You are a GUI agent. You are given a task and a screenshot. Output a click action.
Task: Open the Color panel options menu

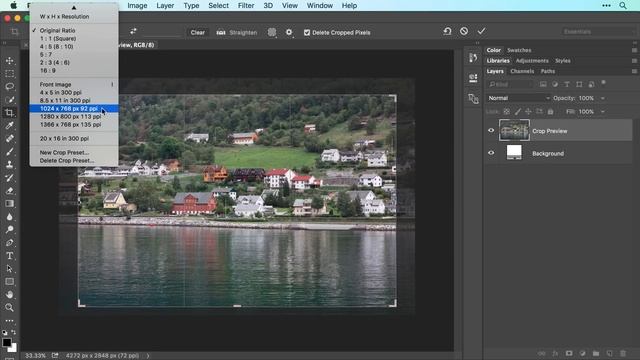tap(634, 50)
